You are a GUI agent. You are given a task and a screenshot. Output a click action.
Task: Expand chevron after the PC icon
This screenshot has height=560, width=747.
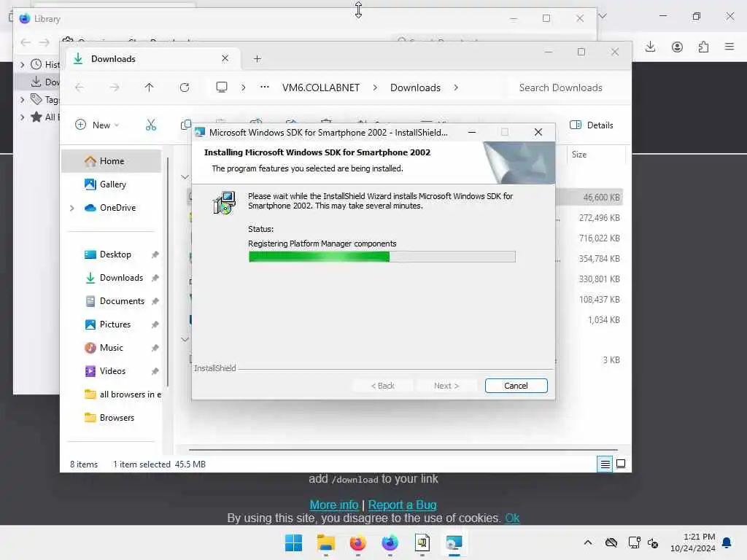pos(244,87)
